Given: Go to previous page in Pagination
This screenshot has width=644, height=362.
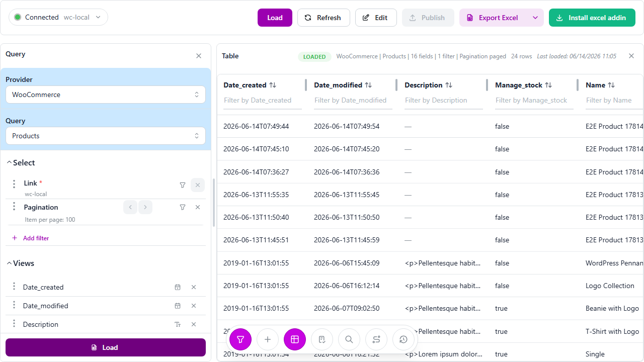Looking at the screenshot, I should click(x=130, y=207).
